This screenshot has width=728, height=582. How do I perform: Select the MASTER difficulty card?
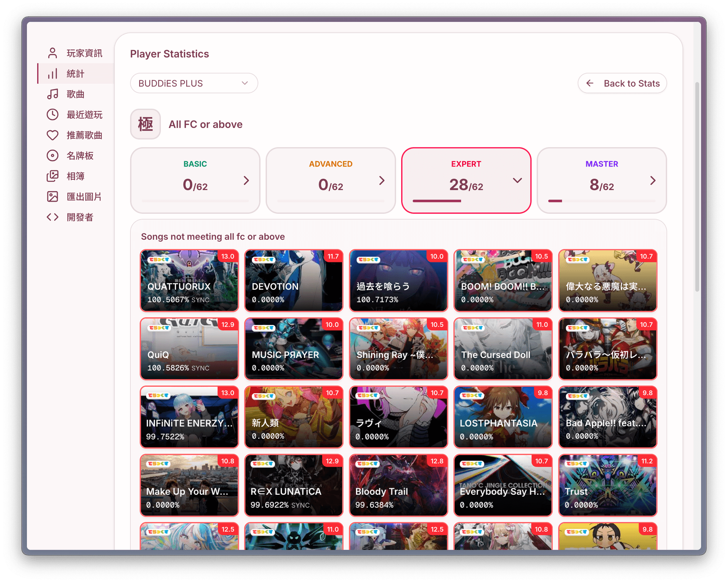(601, 180)
